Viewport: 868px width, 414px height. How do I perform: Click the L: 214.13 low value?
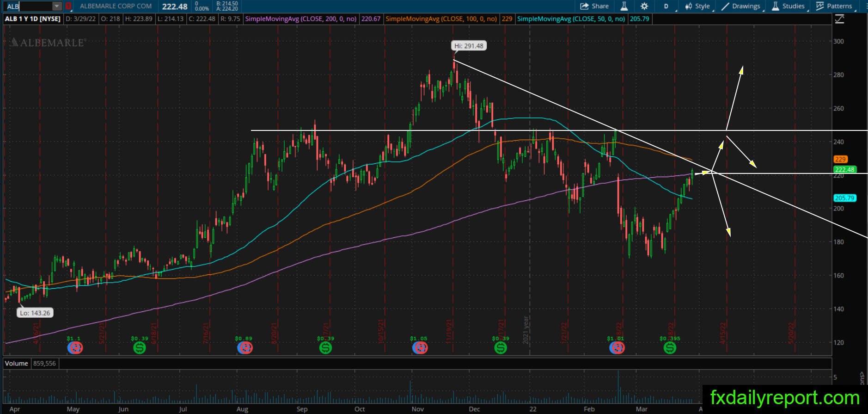[x=170, y=19]
